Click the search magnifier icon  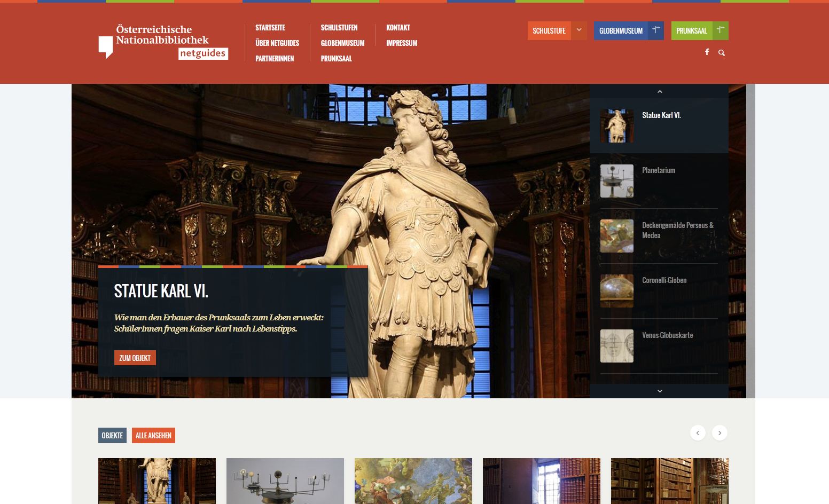[x=722, y=52]
